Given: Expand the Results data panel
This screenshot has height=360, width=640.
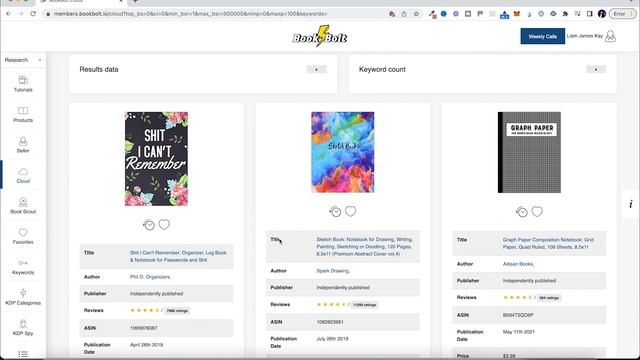Looking at the screenshot, I should tap(316, 69).
